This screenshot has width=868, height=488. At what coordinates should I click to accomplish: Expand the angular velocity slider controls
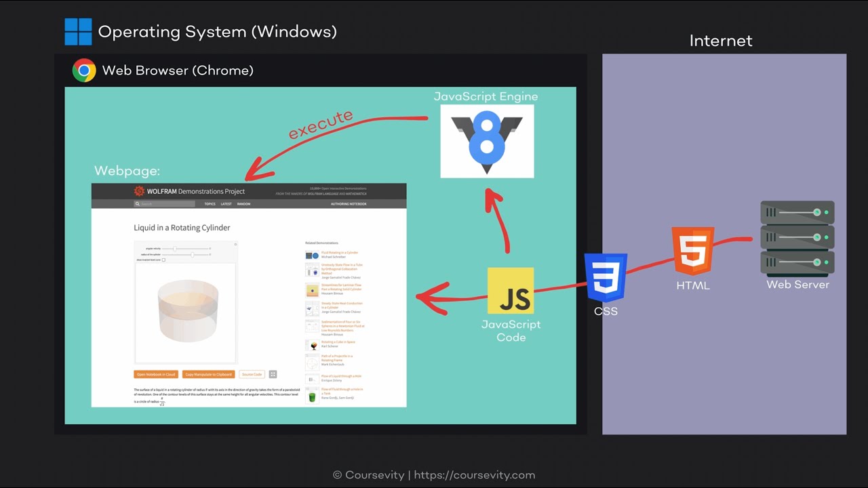tap(210, 249)
